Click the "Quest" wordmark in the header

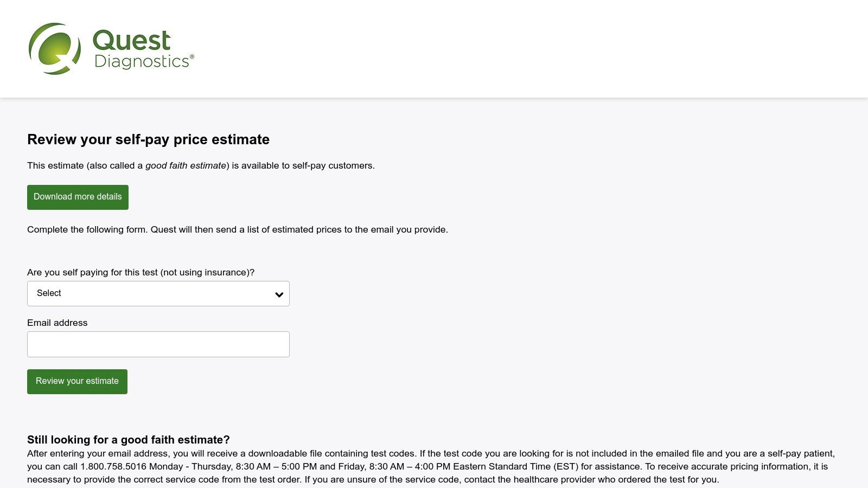[131, 41]
